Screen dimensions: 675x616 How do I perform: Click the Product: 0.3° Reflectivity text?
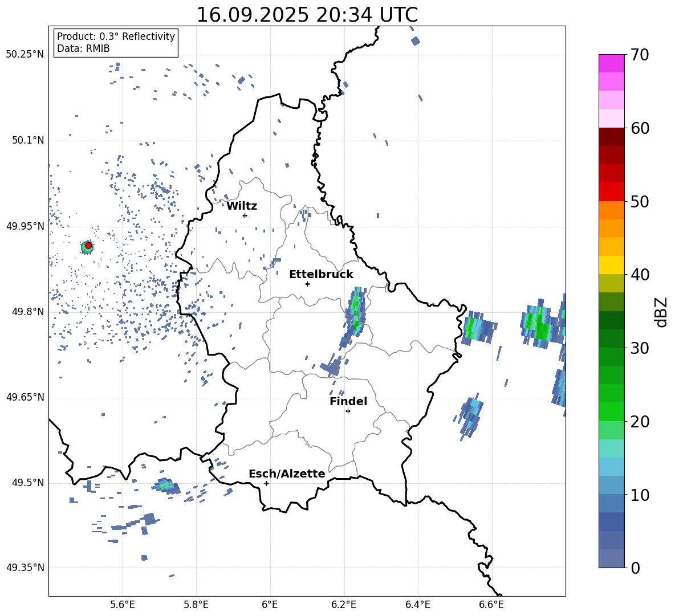click(116, 36)
